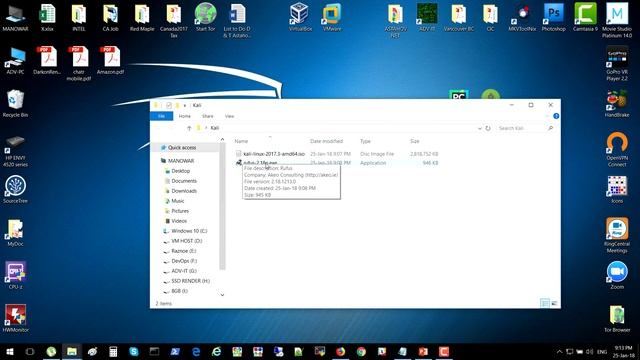Viewport: 640px width, 360px height.
Task: Select the Start Tor desktop icon
Action: tap(205, 17)
